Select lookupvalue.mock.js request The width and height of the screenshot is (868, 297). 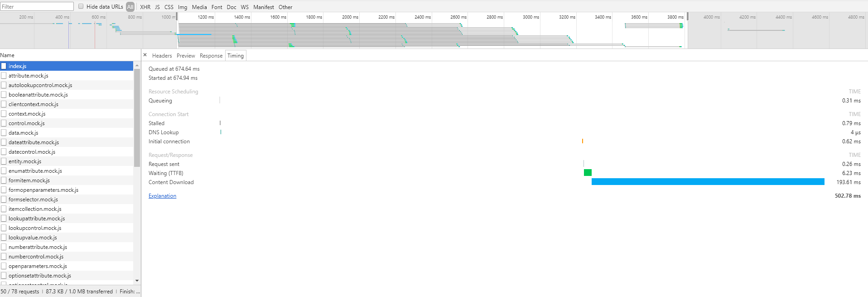(67, 238)
